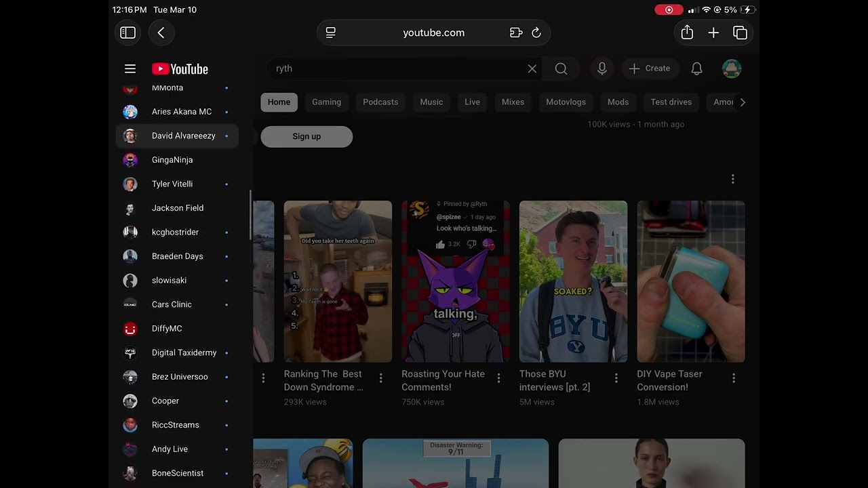Open kcghostrider subscription
This screenshot has height=488, width=868.
(x=178, y=232)
